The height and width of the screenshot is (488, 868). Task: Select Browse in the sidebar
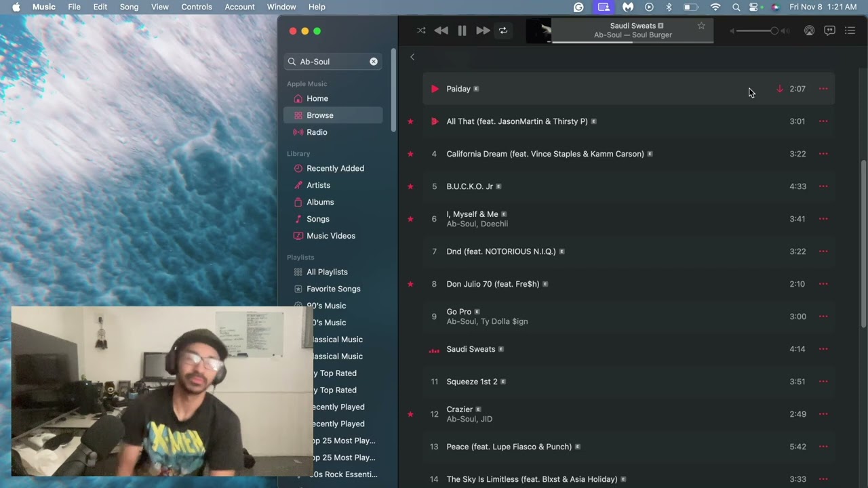pyautogui.click(x=333, y=115)
